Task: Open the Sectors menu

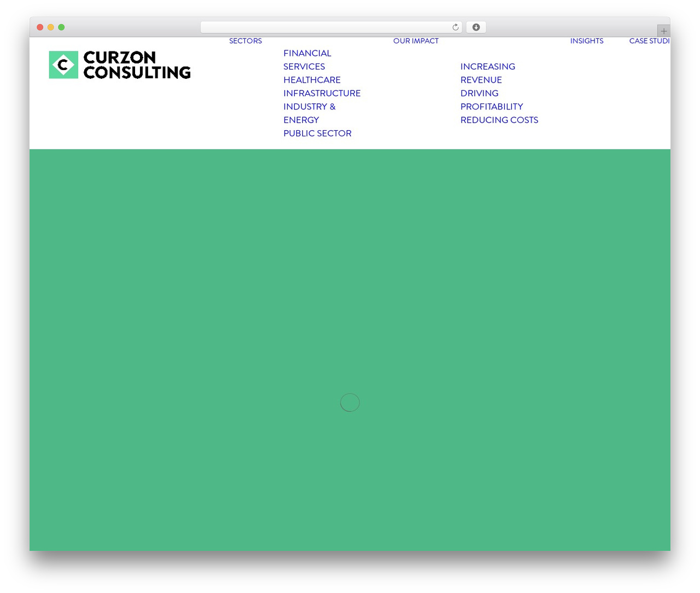Action: click(x=246, y=41)
